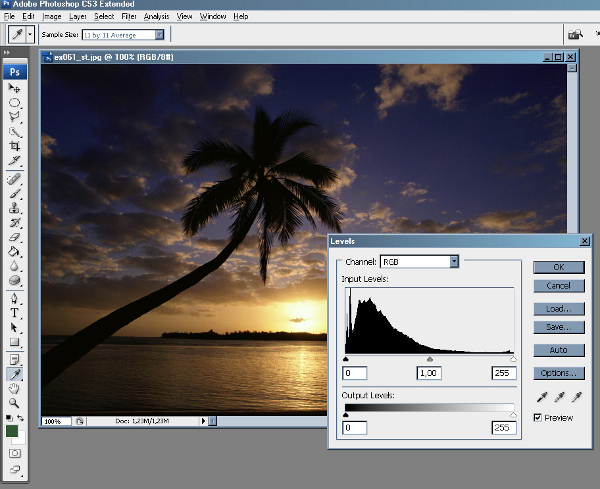This screenshot has width=600, height=489.
Task: Change screen mode from toolbox
Action: coord(15,469)
